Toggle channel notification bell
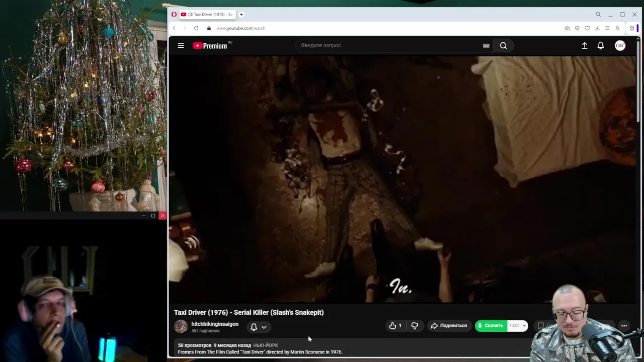 pos(254,327)
